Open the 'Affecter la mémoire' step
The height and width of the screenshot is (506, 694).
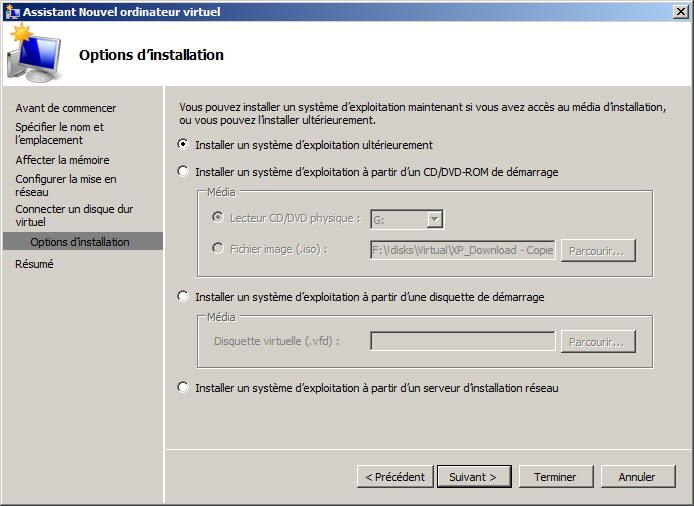(x=62, y=160)
